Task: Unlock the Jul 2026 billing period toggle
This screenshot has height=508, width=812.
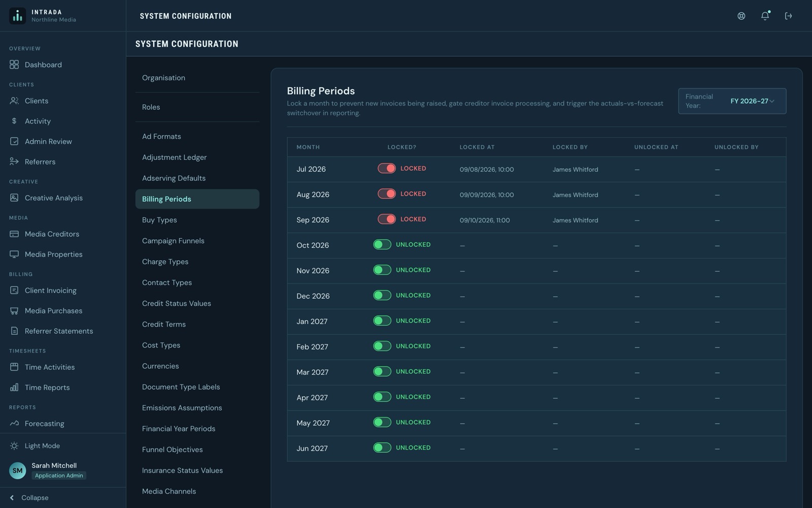Action: tap(387, 168)
